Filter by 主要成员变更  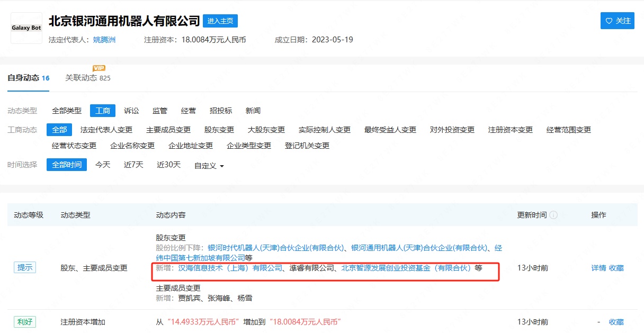[168, 130]
